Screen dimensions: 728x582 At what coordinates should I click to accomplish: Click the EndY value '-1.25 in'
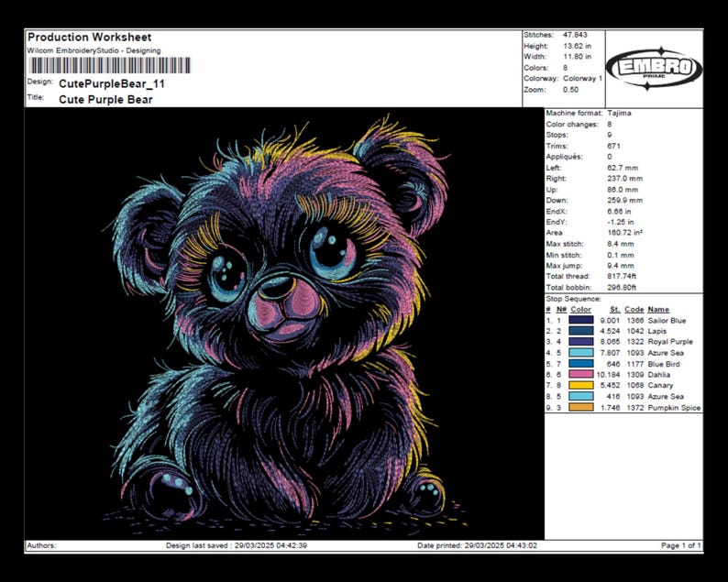pyautogui.click(x=621, y=222)
